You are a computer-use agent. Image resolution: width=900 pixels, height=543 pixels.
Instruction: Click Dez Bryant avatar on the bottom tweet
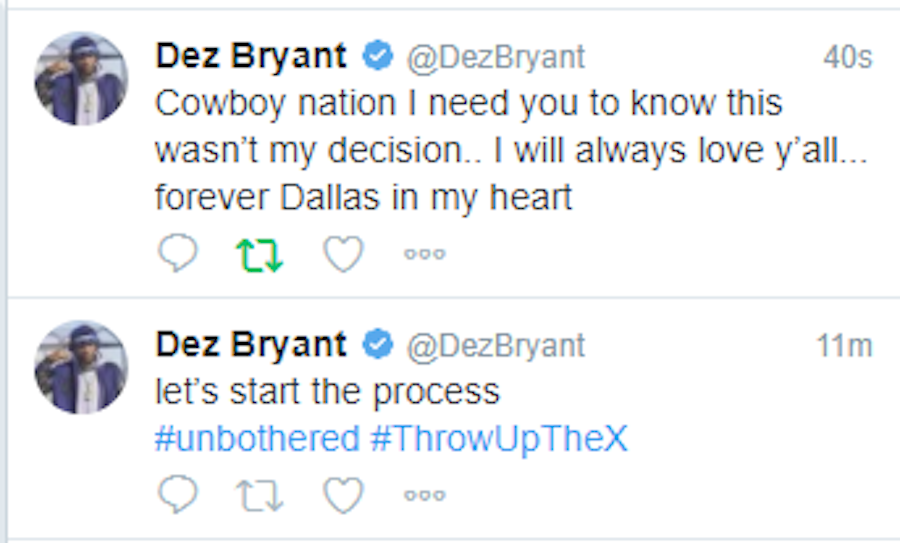pyautogui.click(x=81, y=366)
